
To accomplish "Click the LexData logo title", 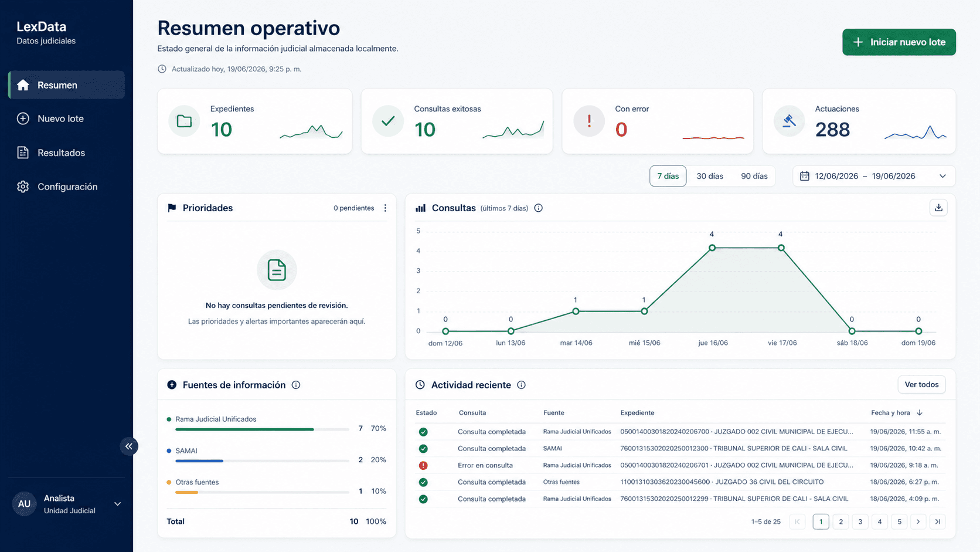I will coord(42,26).
